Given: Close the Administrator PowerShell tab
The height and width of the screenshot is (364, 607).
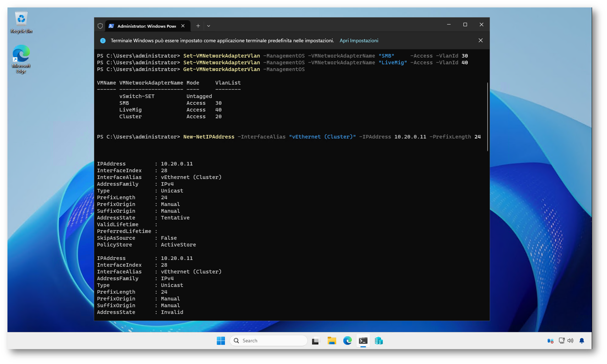Looking at the screenshot, I should click(x=183, y=26).
